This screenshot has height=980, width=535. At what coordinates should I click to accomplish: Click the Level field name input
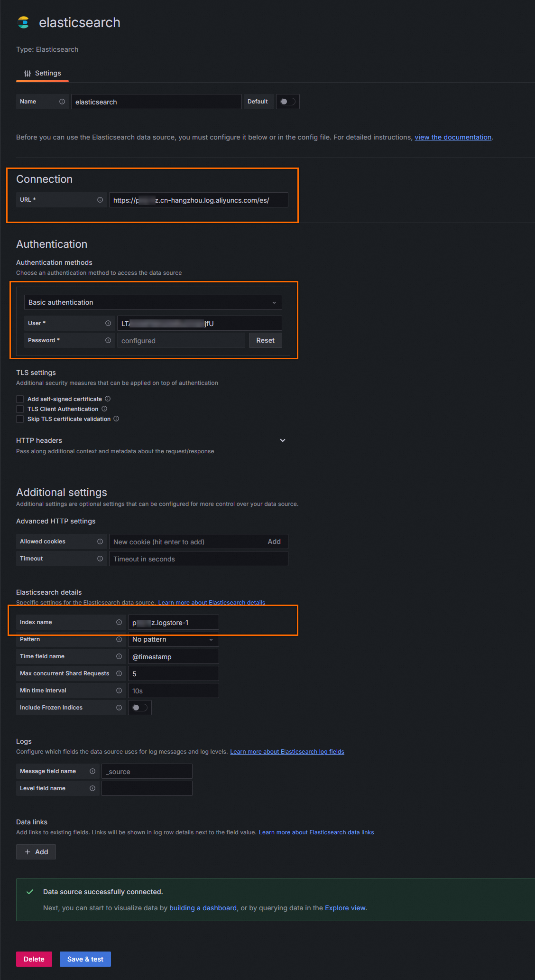click(x=147, y=788)
